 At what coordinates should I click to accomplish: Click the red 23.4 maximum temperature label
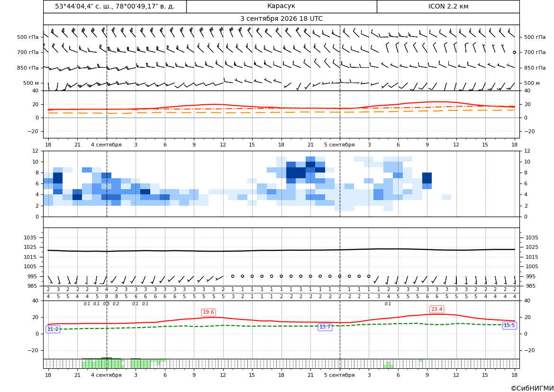pos(436,310)
